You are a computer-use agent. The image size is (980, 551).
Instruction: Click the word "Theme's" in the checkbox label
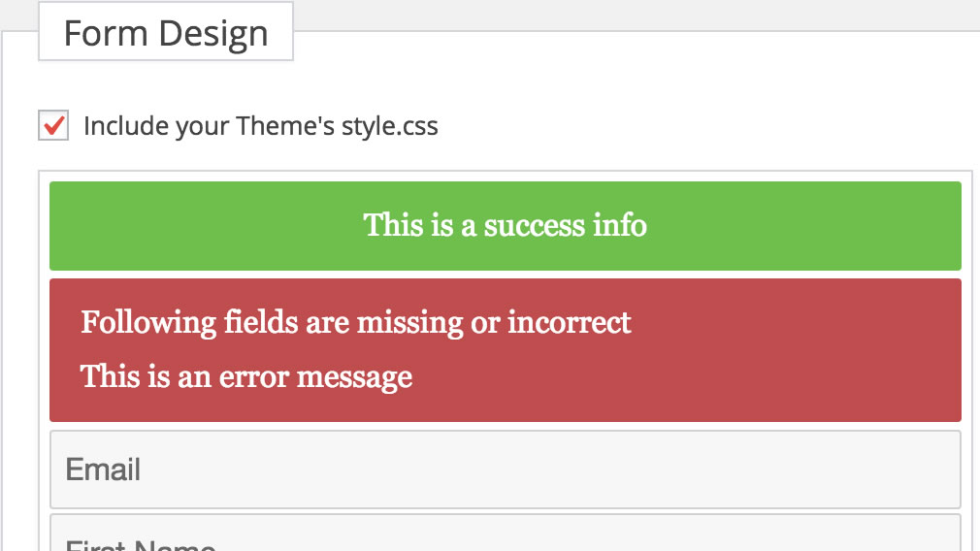point(285,125)
